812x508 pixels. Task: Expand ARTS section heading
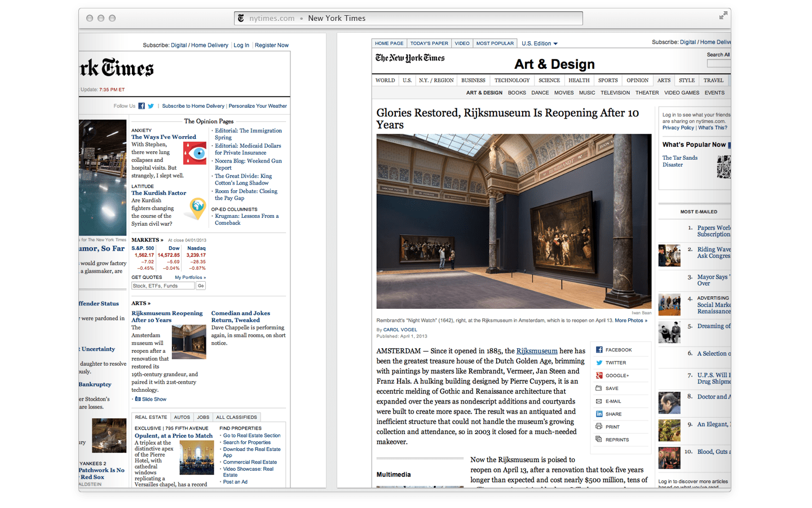141,303
